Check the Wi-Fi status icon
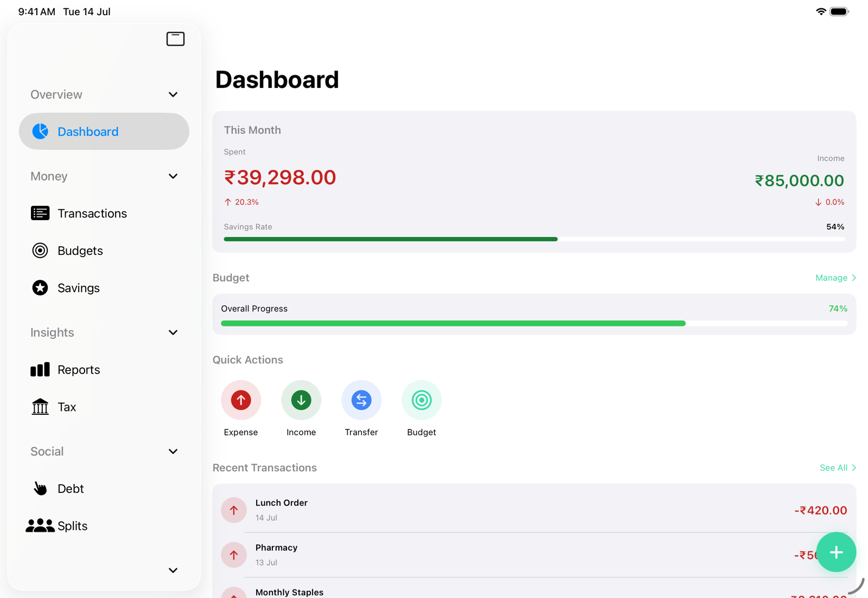 821,11
